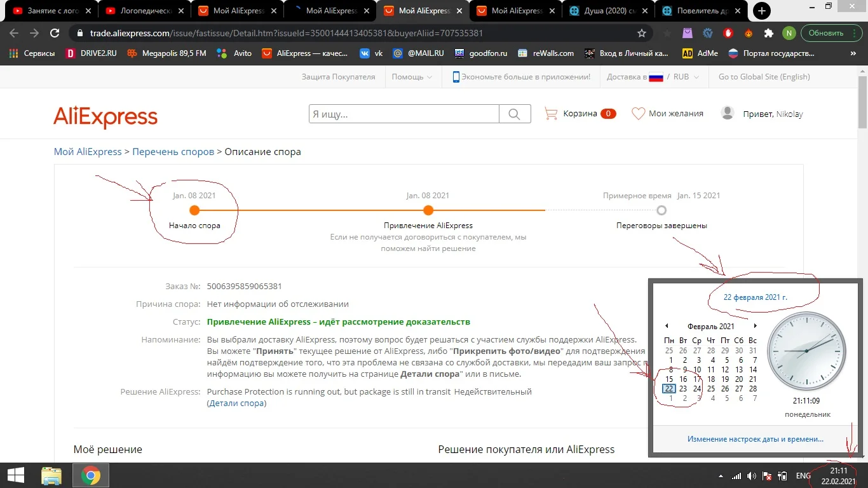
Task: Launch File Explorer from the taskbar
Action: coord(51,475)
